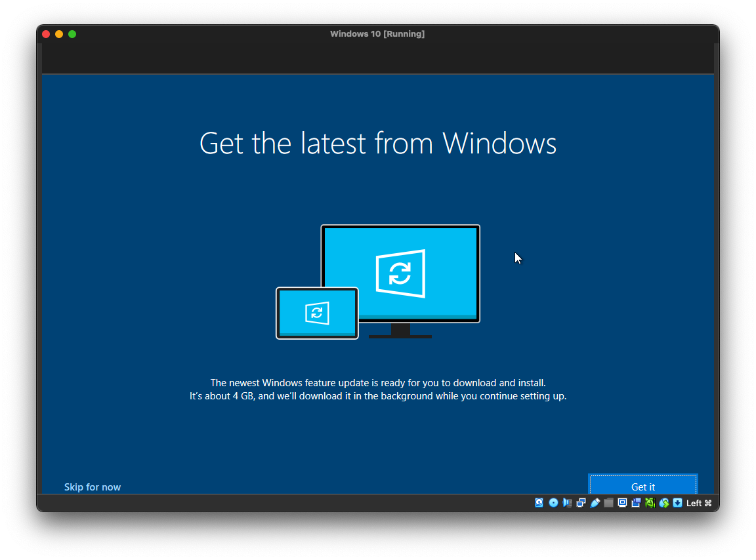Click the hard disk activity indicator
This screenshot has width=756, height=560.
539,503
